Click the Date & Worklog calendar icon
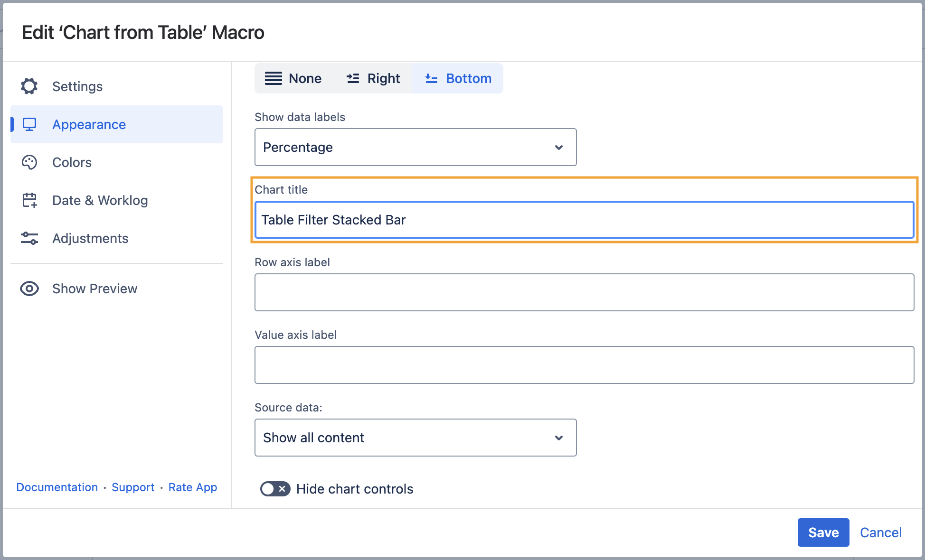 [x=29, y=200]
